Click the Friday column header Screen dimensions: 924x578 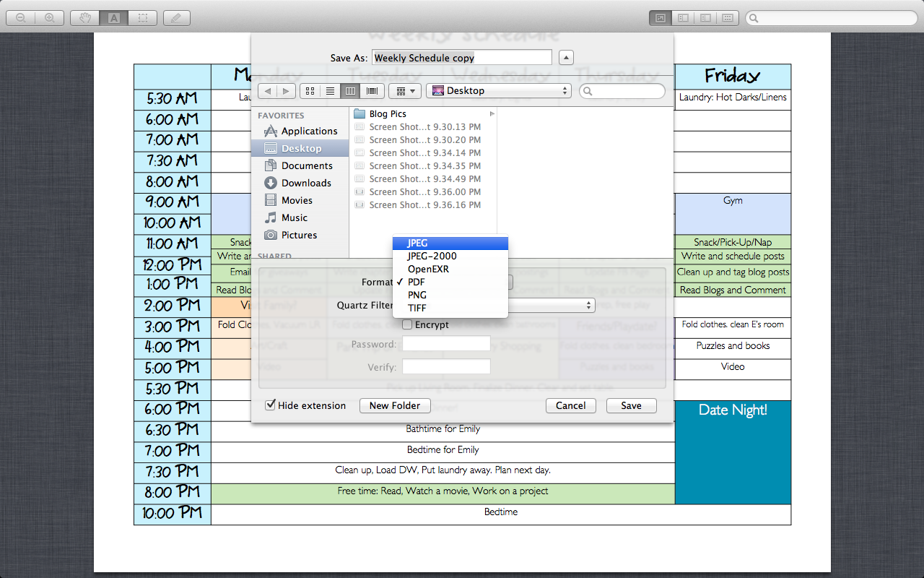click(733, 76)
